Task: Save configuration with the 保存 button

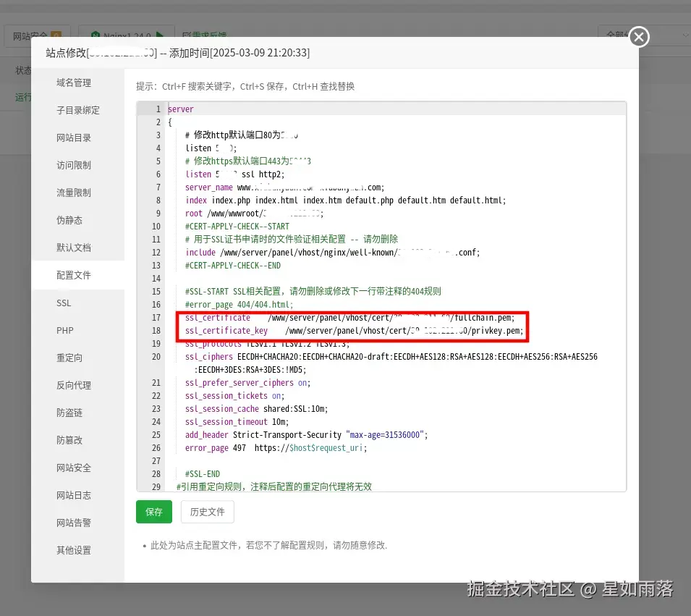Action: (x=153, y=512)
